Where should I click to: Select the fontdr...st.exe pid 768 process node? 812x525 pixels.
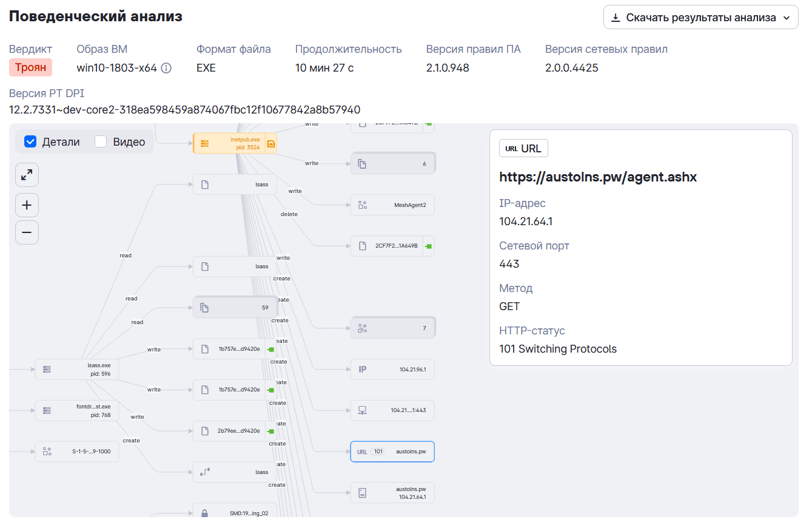coord(77,410)
